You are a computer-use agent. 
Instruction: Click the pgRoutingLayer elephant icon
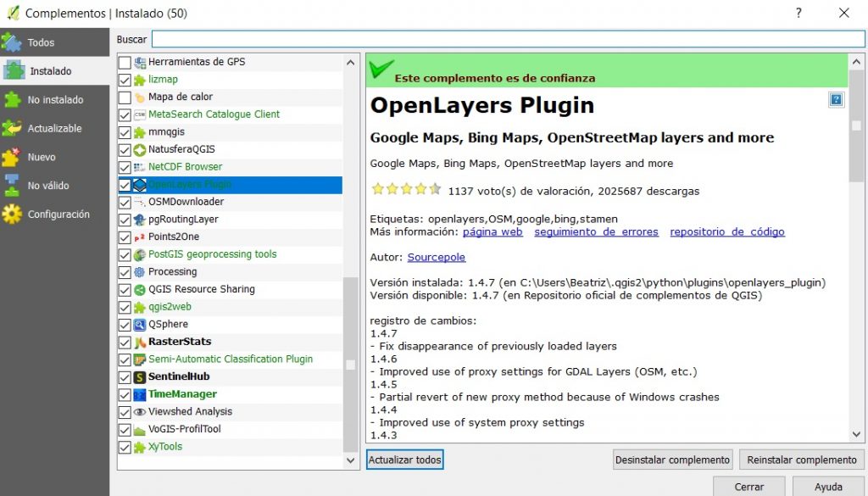pos(140,220)
